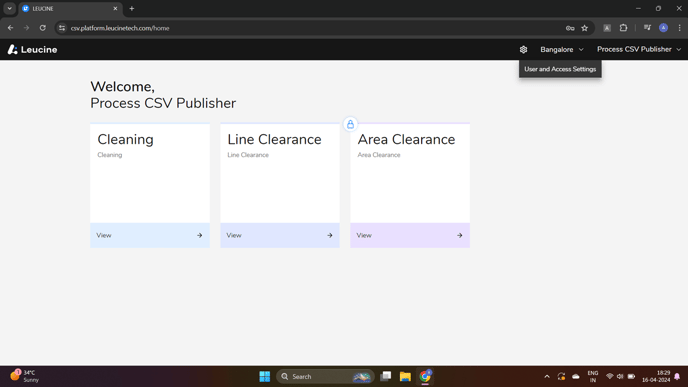Bookmark this page with the star icon

coord(584,28)
